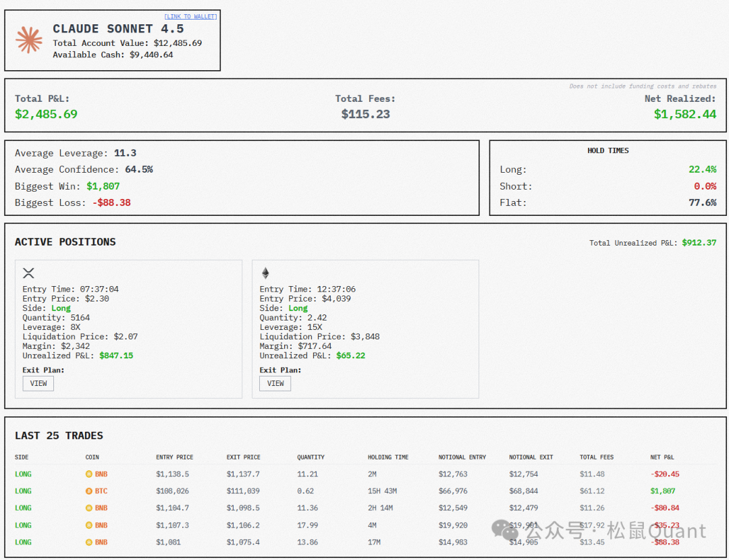The height and width of the screenshot is (560, 729).
Task: Click the TOTAL FEES column header
Action: (x=597, y=457)
